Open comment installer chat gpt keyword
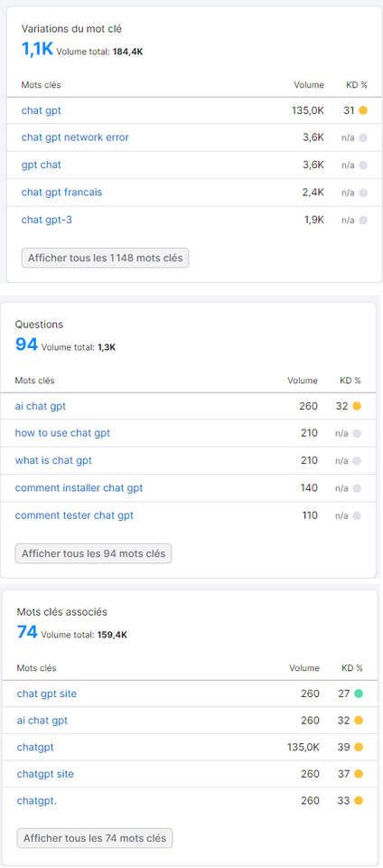The image size is (383, 868). click(x=79, y=487)
